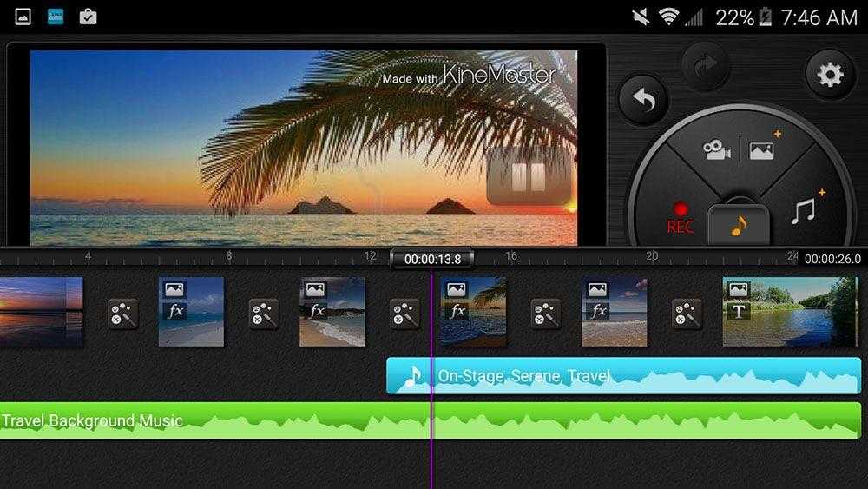Select On-Stage, Serene, Travel audio track

pos(624,376)
